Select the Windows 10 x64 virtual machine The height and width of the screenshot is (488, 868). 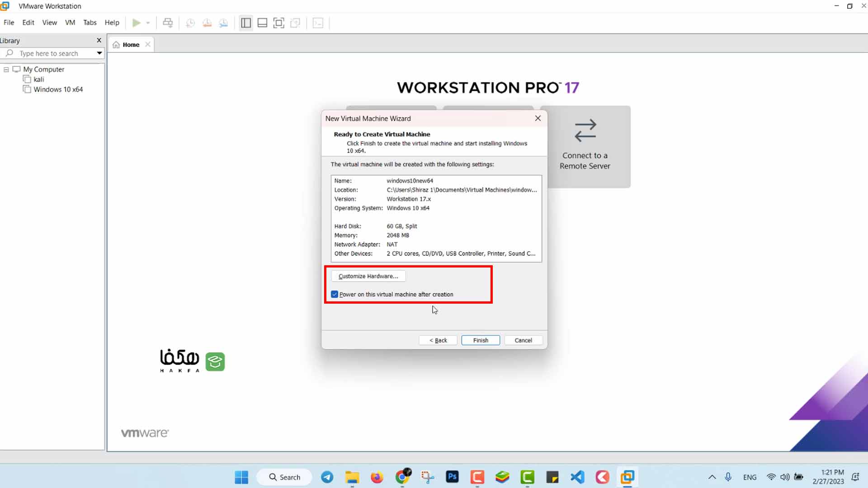(58, 89)
